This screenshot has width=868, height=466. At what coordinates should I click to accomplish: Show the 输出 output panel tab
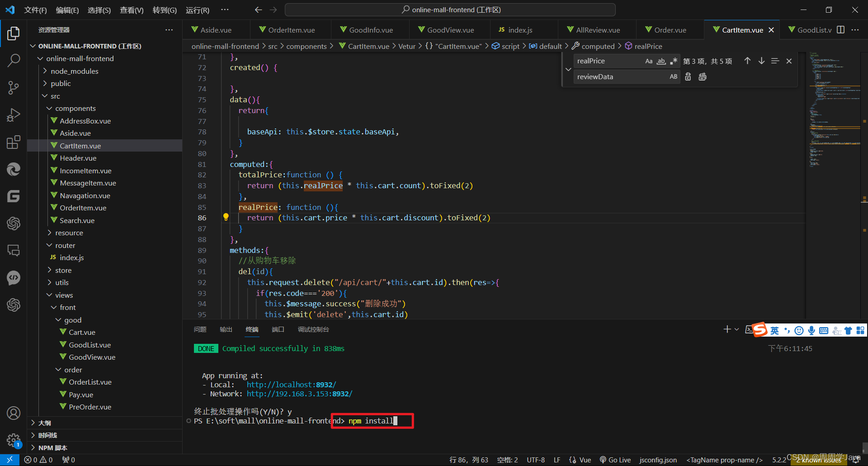coord(226,329)
